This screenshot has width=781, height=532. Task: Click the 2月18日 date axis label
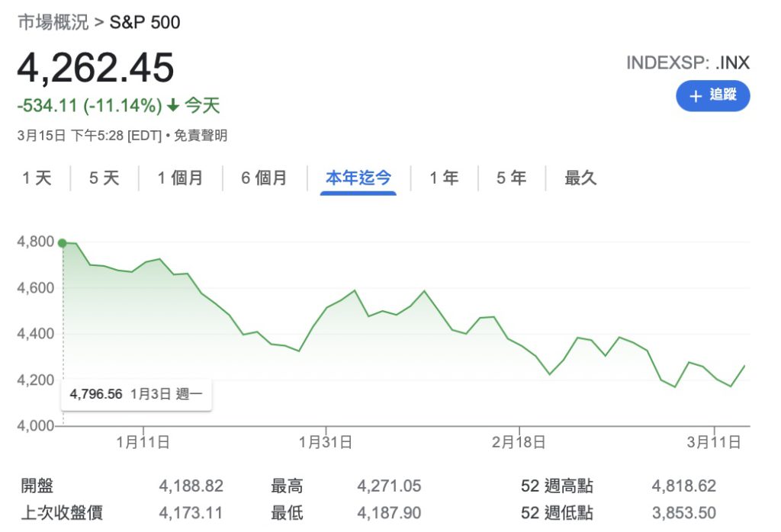click(519, 441)
